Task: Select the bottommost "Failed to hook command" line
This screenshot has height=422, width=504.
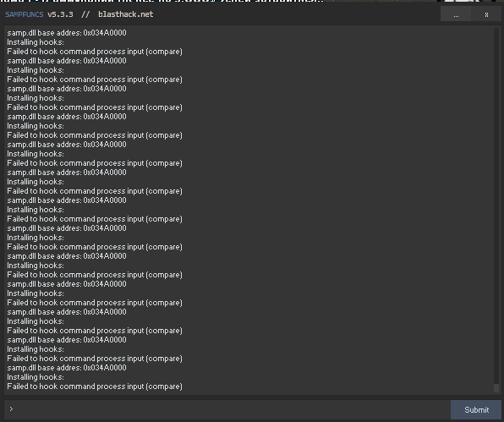Action: click(x=95, y=386)
